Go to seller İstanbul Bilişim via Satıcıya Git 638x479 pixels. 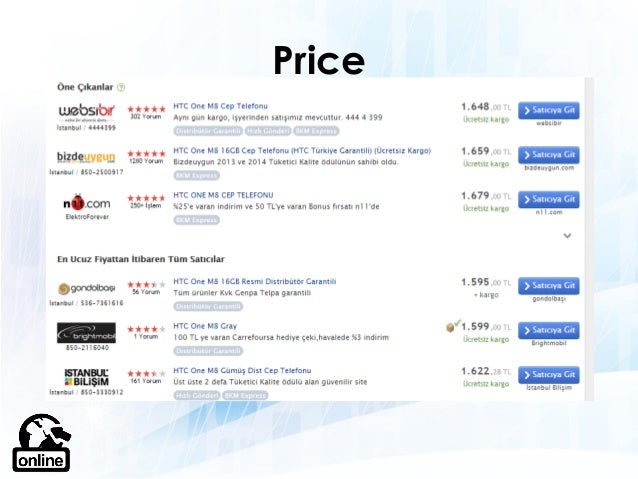tap(548, 375)
